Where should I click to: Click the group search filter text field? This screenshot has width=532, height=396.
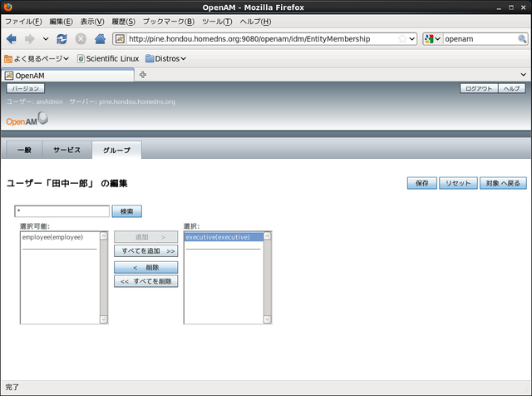click(62, 211)
